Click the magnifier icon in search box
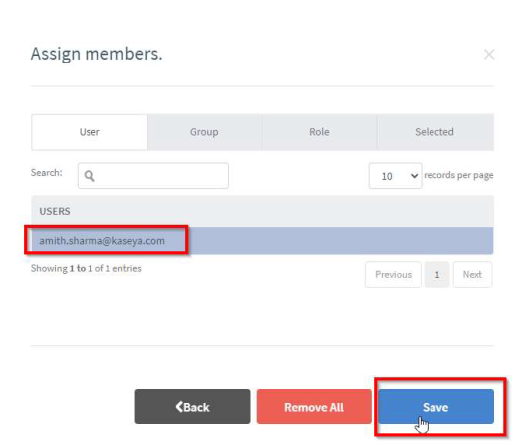Image resolution: width=515 pixels, height=445 pixels. (89, 176)
